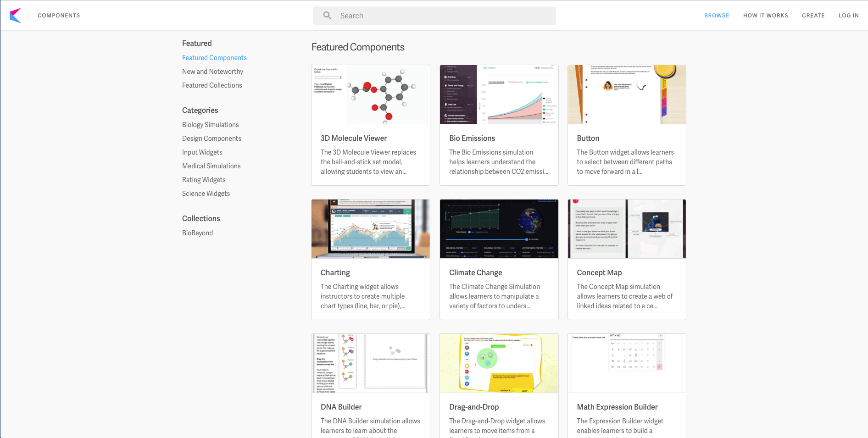Open the 3D Molecule Viewer preview thumbnail
Viewport: 868px width, 438px height.
[370, 94]
